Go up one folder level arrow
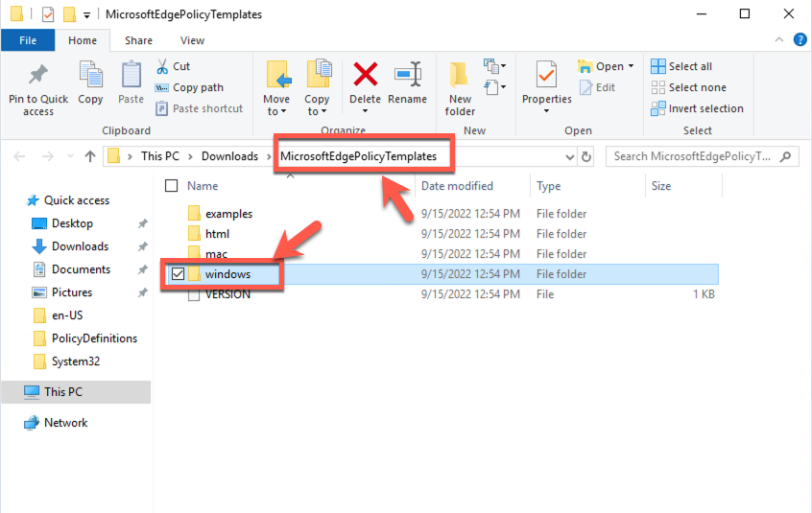This screenshot has height=513, width=812. click(x=90, y=156)
